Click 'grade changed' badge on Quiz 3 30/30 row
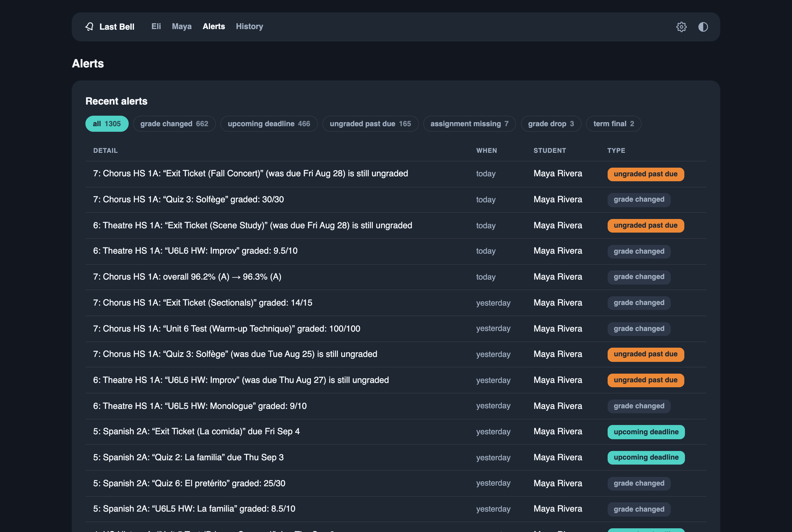This screenshot has height=532, width=792. click(x=639, y=199)
